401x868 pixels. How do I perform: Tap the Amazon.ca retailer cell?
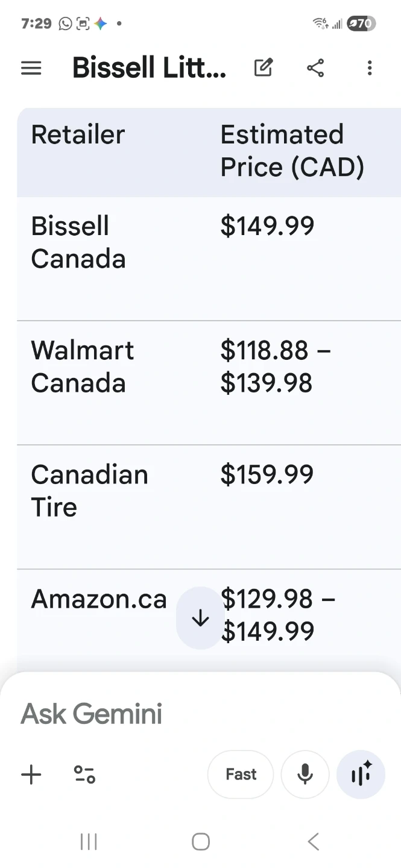coord(99,599)
